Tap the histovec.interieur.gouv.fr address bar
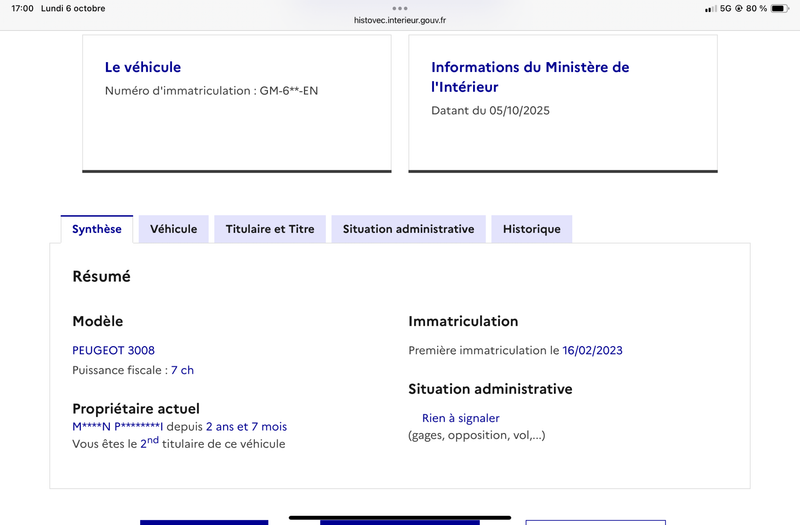This screenshot has width=800, height=525. tap(400, 20)
